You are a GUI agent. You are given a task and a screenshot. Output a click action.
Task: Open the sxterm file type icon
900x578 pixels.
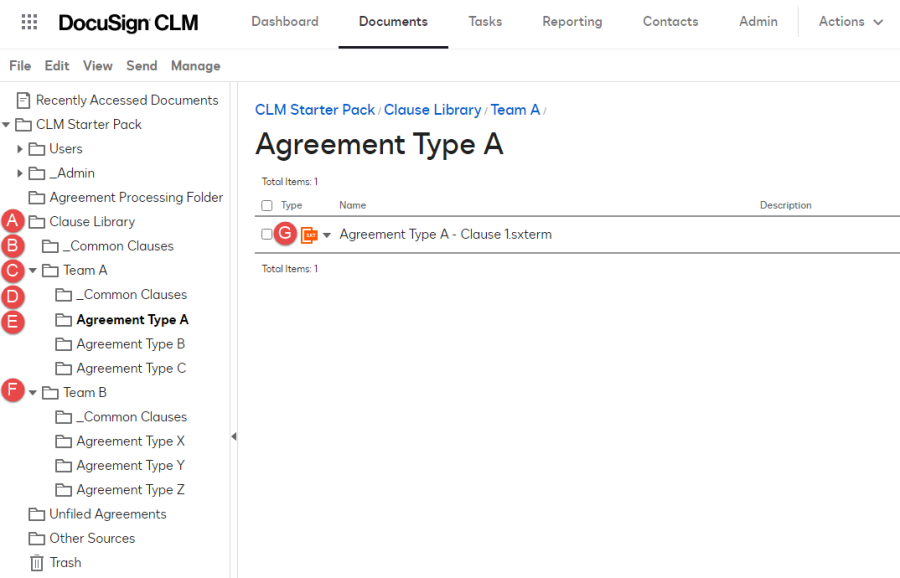[307, 233]
